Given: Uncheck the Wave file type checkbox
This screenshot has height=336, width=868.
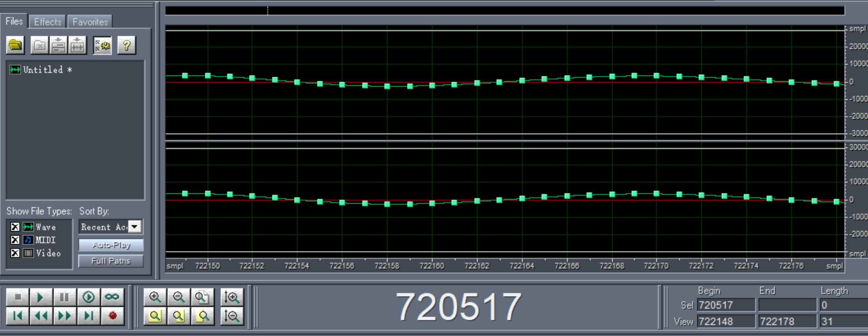Looking at the screenshot, I should pyautogui.click(x=15, y=227).
